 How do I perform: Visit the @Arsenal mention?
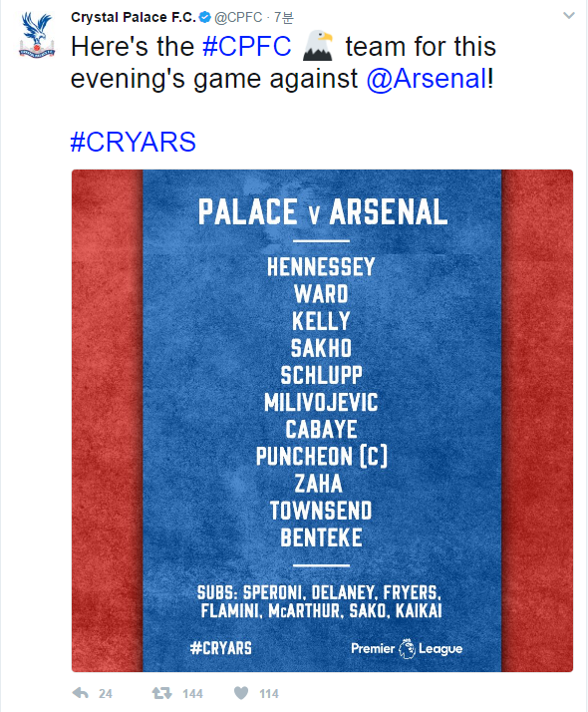pos(427,79)
